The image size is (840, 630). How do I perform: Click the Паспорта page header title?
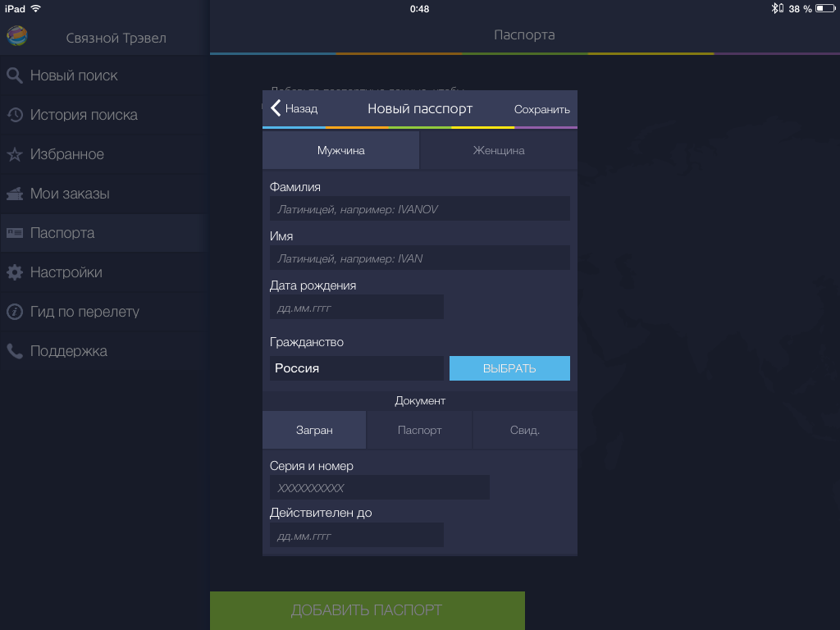coord(524,34)
